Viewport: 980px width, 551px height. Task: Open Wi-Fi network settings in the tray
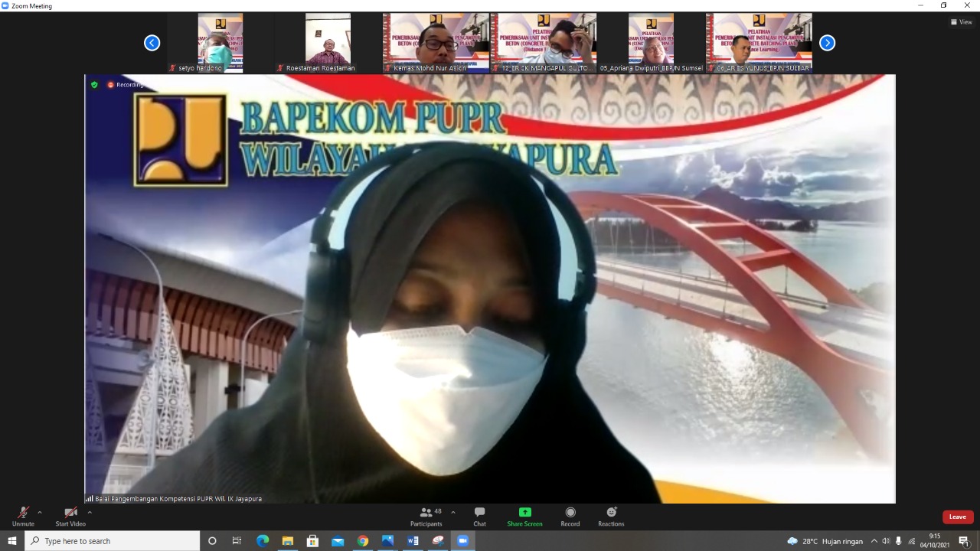tap(912, 541)
